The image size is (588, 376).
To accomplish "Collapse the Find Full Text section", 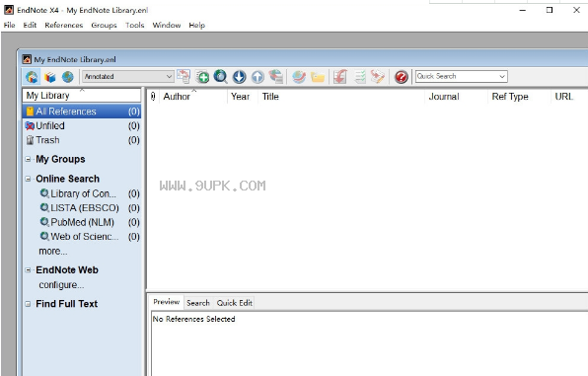I will coord(28,304).
